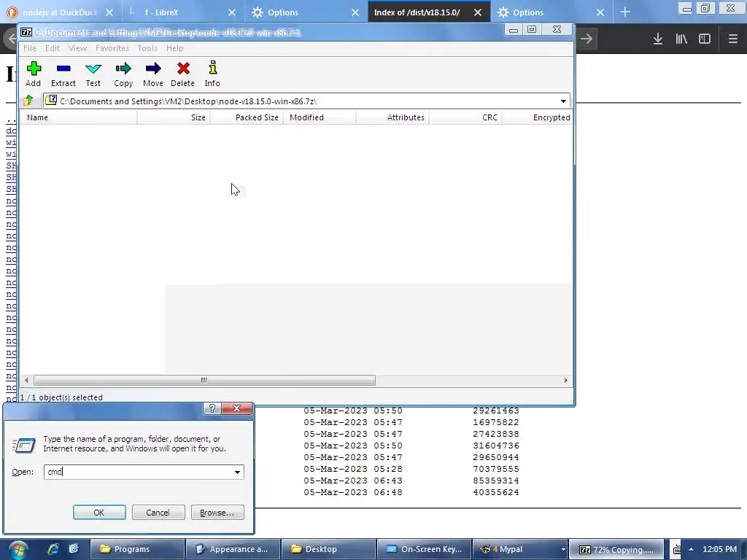
Task: Click the file size value 29261463
Action: tap(496, 411)
